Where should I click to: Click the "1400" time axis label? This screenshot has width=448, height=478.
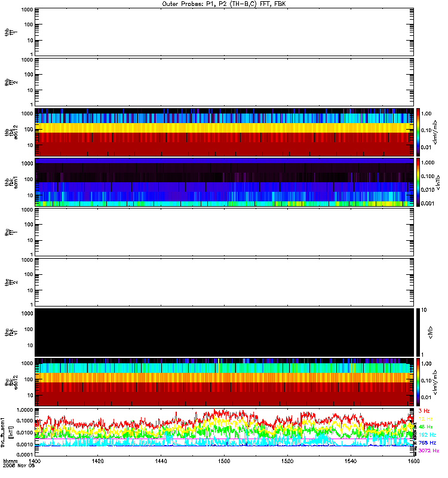click(x=35, y=461)
